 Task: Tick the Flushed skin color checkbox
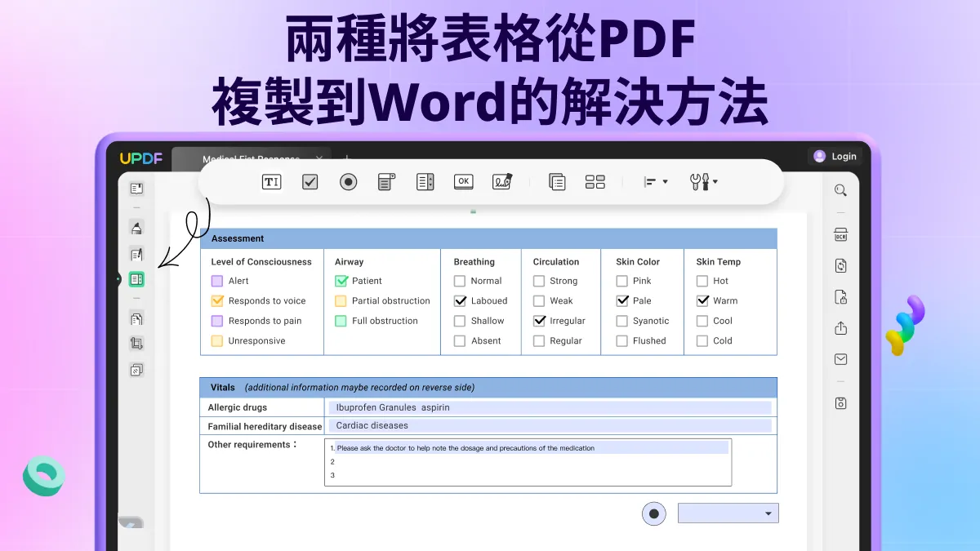[x=622, y=341]
